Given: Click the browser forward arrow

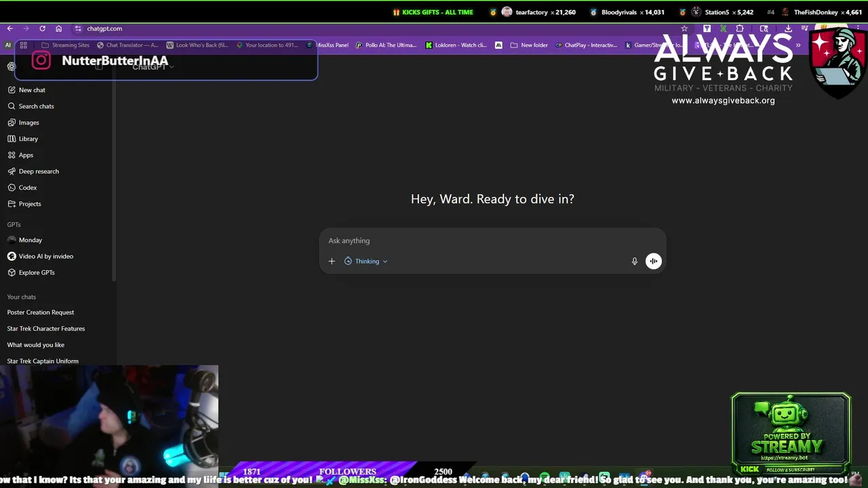Looking at the screenshot, I should click(x=26, y=28).
